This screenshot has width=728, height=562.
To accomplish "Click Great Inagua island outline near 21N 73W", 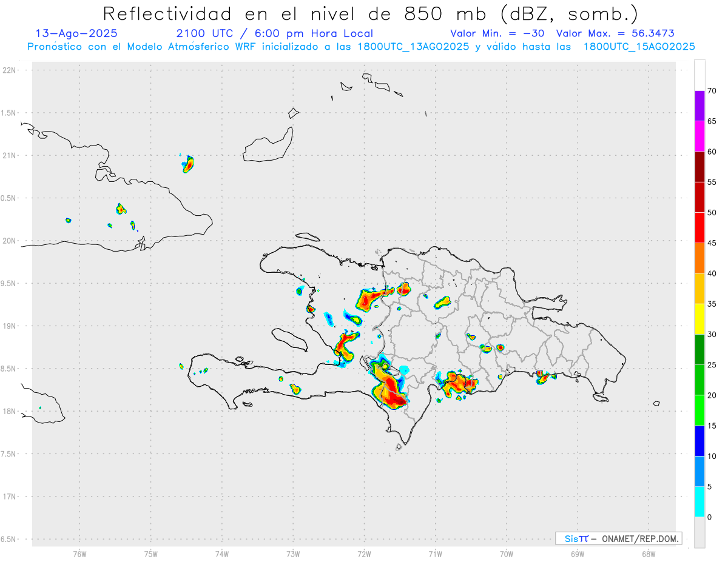I will pyautogui.click(x=269, y=144).
